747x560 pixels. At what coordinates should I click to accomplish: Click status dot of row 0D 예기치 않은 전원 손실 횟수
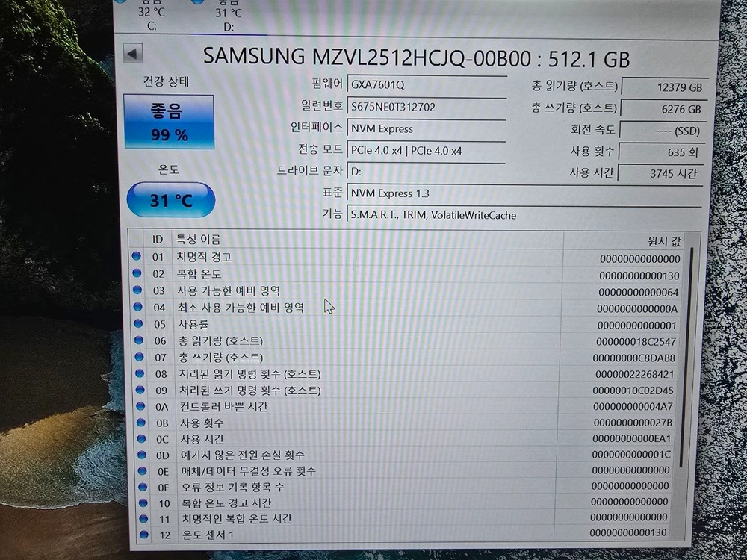pyautogui.click(x=142, y=454)
